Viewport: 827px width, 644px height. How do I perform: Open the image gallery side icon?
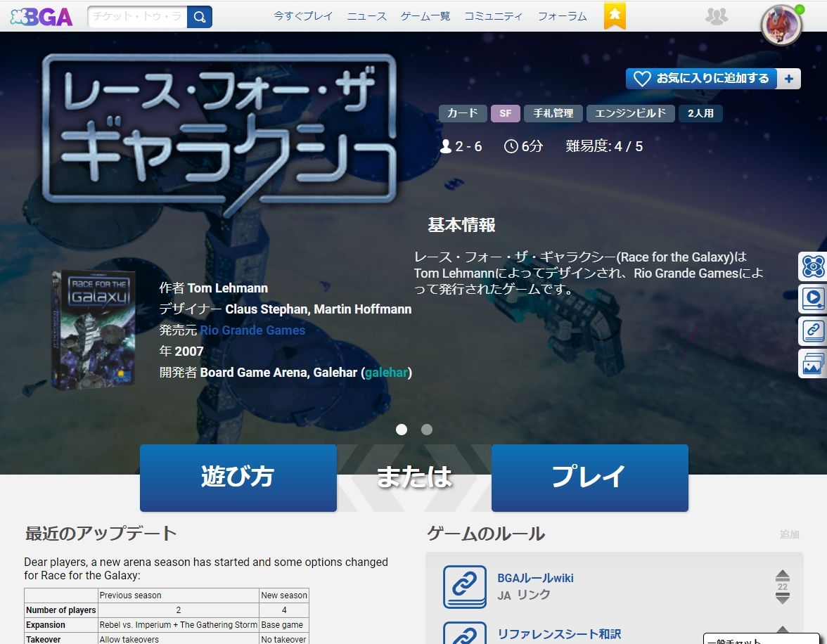point(813,363)
